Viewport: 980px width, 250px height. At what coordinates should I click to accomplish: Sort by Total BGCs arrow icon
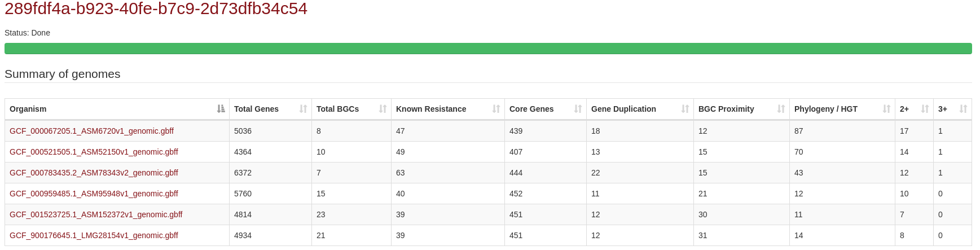(x=383, y=109)
